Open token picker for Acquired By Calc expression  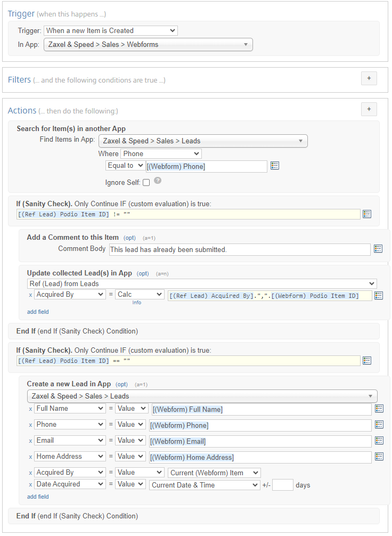379,295
